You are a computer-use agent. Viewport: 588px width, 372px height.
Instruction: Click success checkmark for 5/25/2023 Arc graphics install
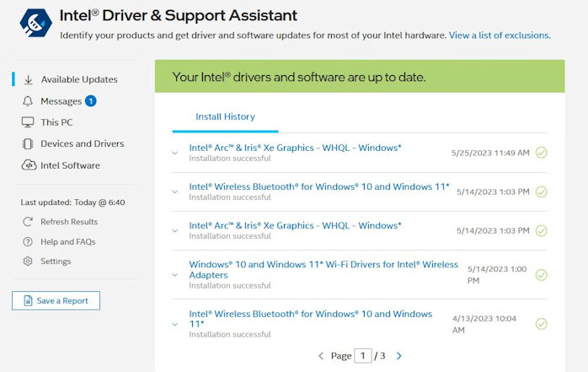542,153
